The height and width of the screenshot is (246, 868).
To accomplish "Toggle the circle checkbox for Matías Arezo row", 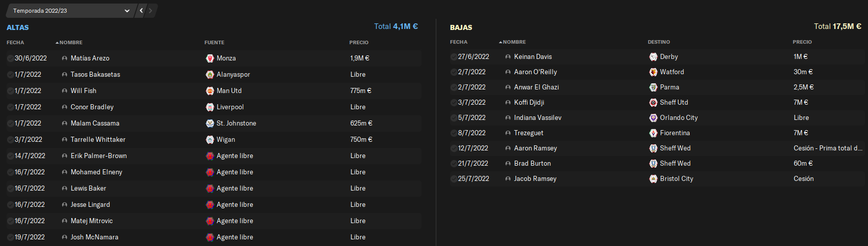I will coord(10,58).
